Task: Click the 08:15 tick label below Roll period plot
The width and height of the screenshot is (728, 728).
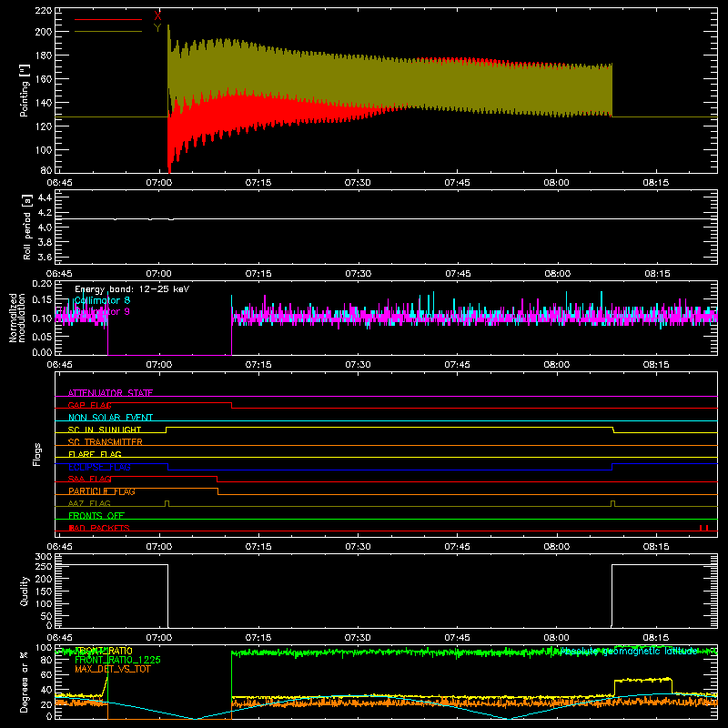Action: tap(657, 274)
